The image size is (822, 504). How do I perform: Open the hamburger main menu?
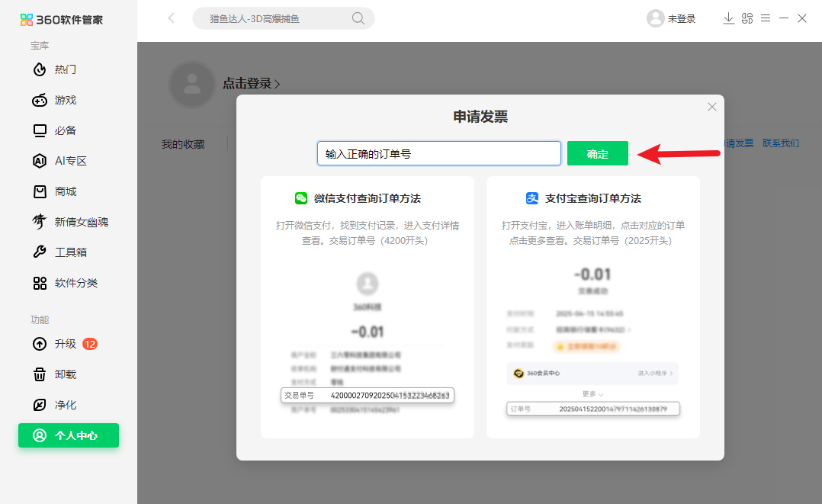(766, 18)
